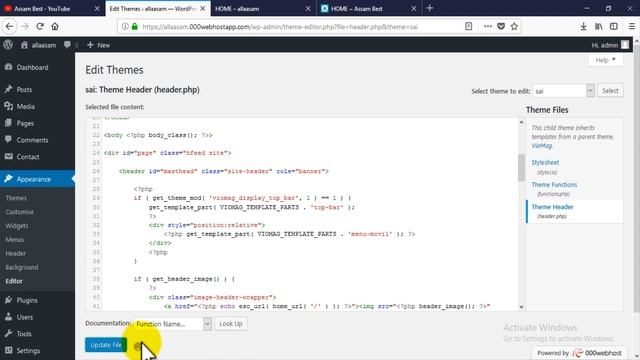This screenshot has width=640, height=360.
Task: Click the site information icon in address bar
Action: [x=125, y=27]
